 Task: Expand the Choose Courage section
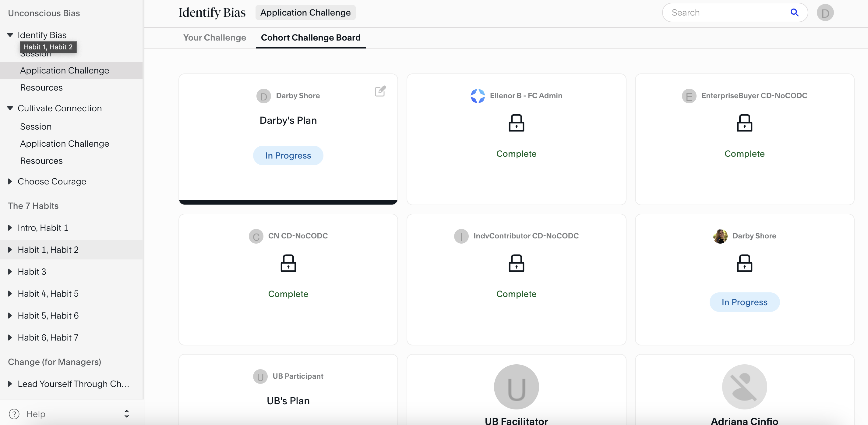10,181
